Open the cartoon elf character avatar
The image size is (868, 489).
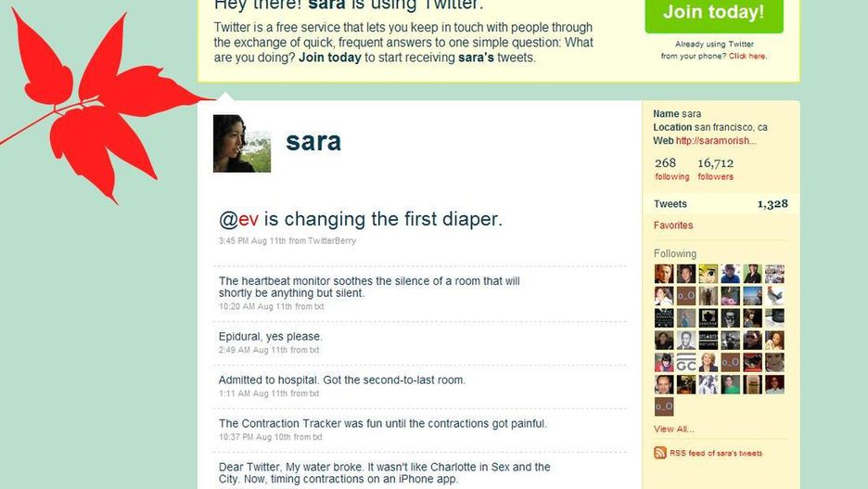[x=708, y=274]
